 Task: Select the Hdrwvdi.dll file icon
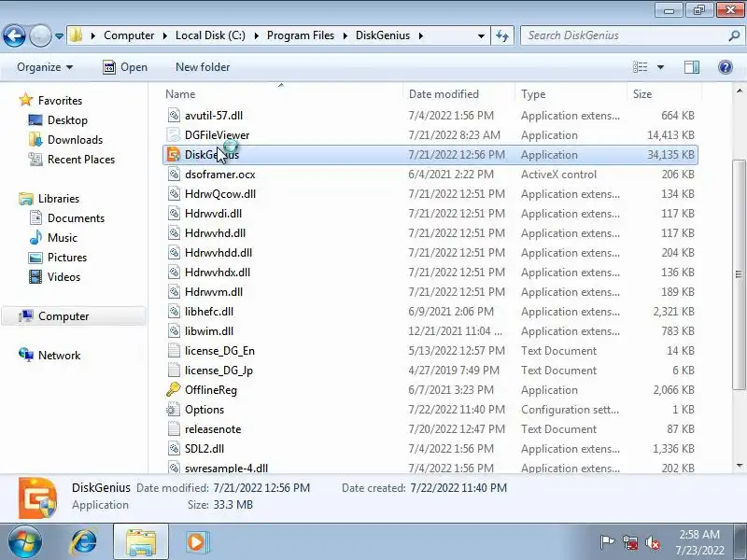click(x=174, y=214)
